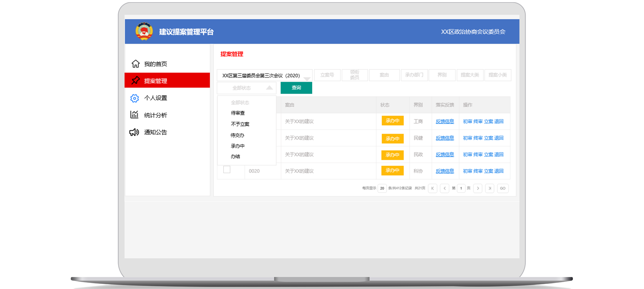This screenshot has height=289, width=644.
Task: Click 退回 in the 工商 row
Action: click(x=499, y=121)
